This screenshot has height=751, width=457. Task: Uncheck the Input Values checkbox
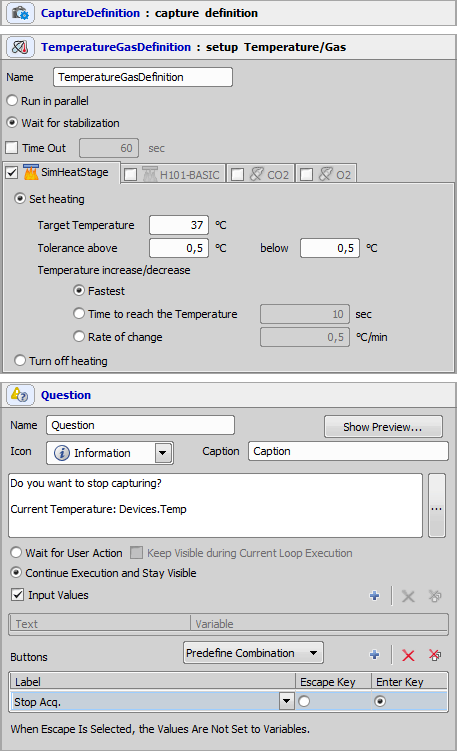tap(17, 595)
